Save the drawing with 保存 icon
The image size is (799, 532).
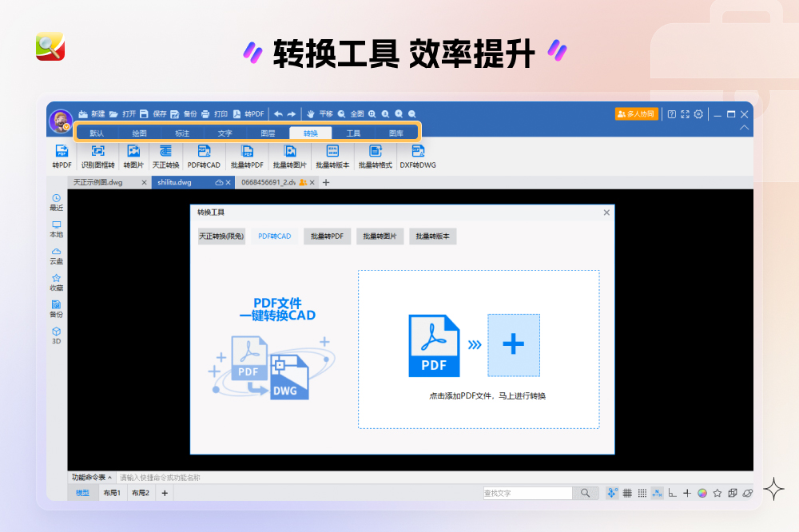[x=144, y=114]
